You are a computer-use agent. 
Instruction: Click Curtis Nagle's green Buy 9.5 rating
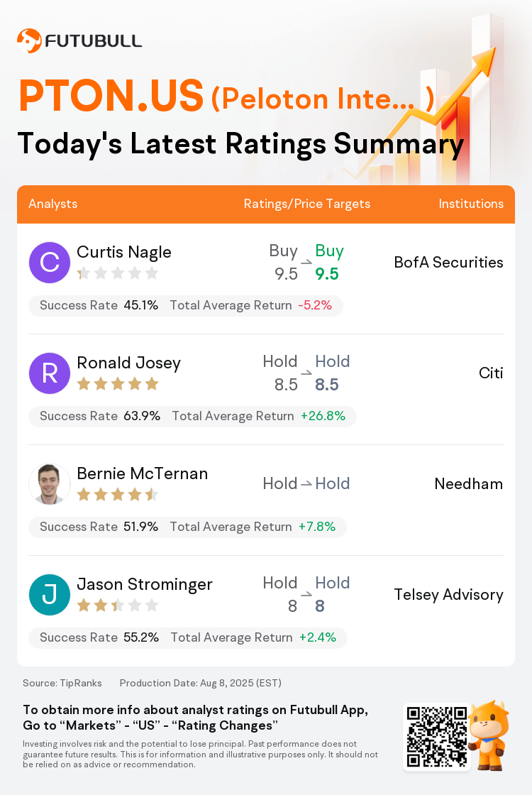pyautogui.click(x=329, y=262)
